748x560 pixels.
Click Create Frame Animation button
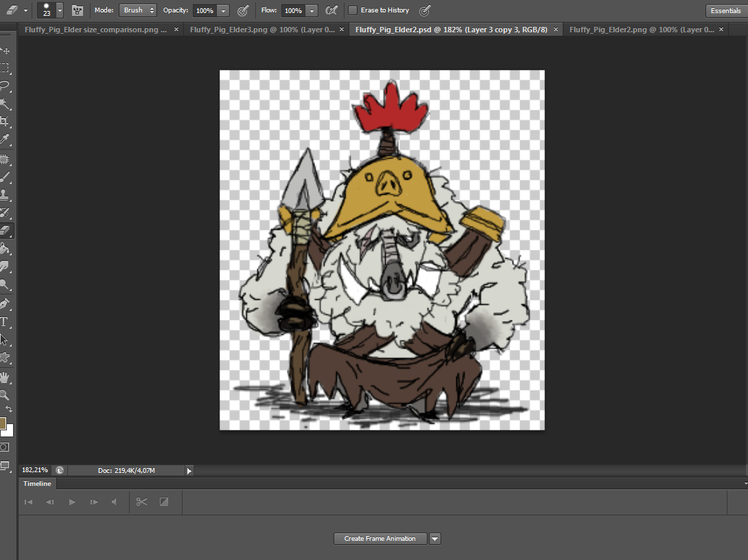point(380,539)
